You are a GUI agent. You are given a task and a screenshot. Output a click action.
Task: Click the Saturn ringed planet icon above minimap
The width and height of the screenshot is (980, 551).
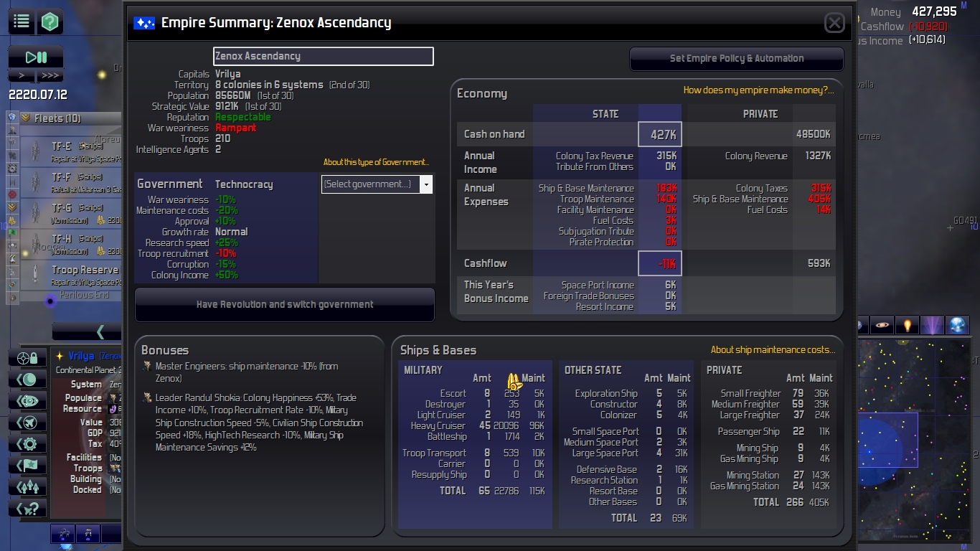click(x=883, y=325)
